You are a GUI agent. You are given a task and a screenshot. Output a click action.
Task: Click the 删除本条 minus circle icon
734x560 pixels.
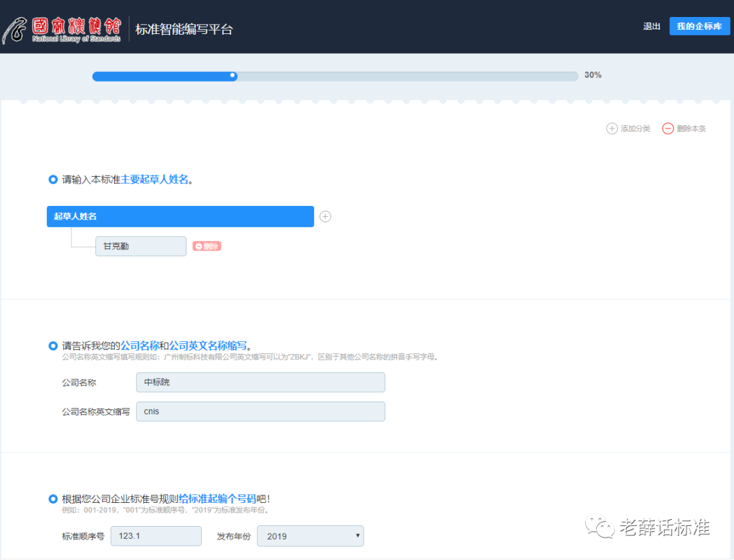(x=668, y=128)
